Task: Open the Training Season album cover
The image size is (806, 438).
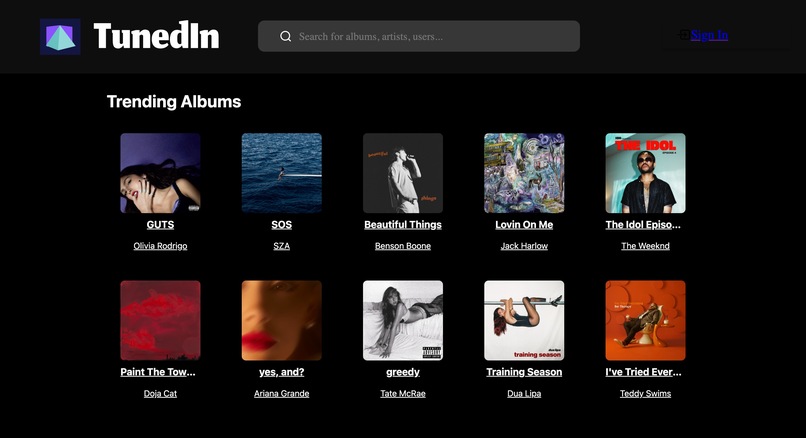Action: (x=524, y=320)
